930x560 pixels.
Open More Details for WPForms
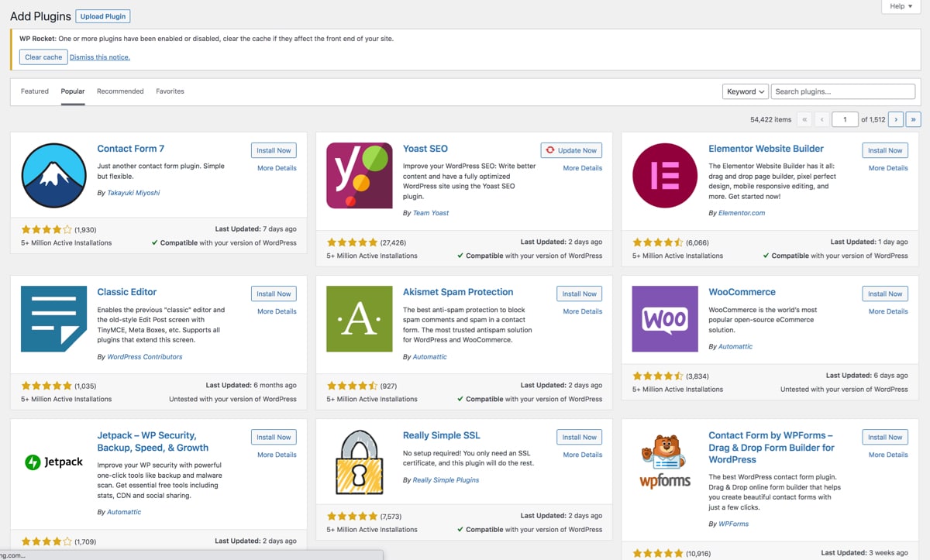click(888, 455)
